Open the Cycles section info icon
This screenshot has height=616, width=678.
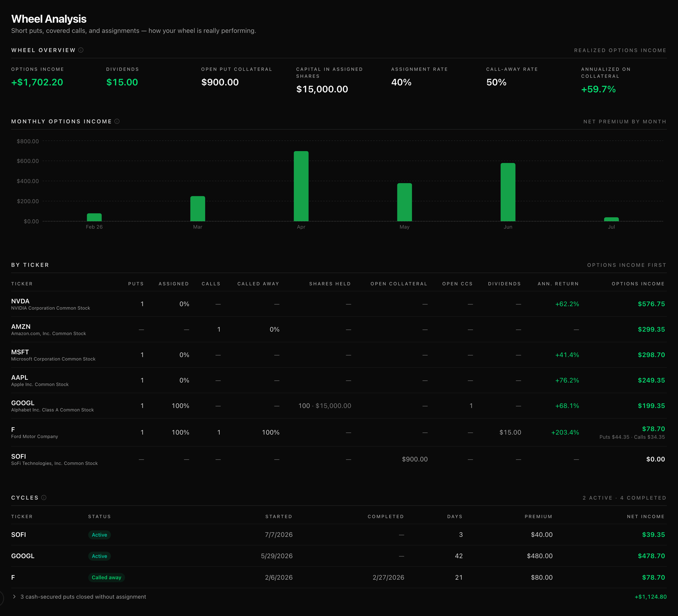pos(44,497)
